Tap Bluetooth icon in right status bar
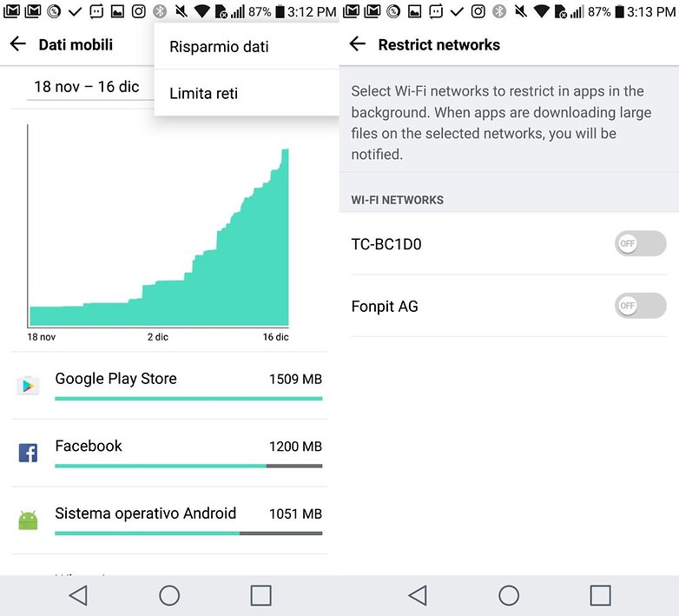Image resolution: width=679 pixels, height=616 pixels. (x=499, y=11)
